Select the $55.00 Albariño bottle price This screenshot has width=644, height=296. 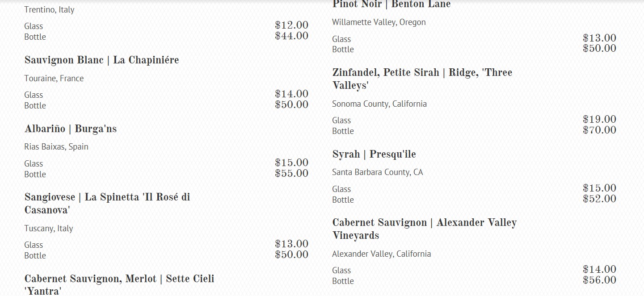coord(291,174)
